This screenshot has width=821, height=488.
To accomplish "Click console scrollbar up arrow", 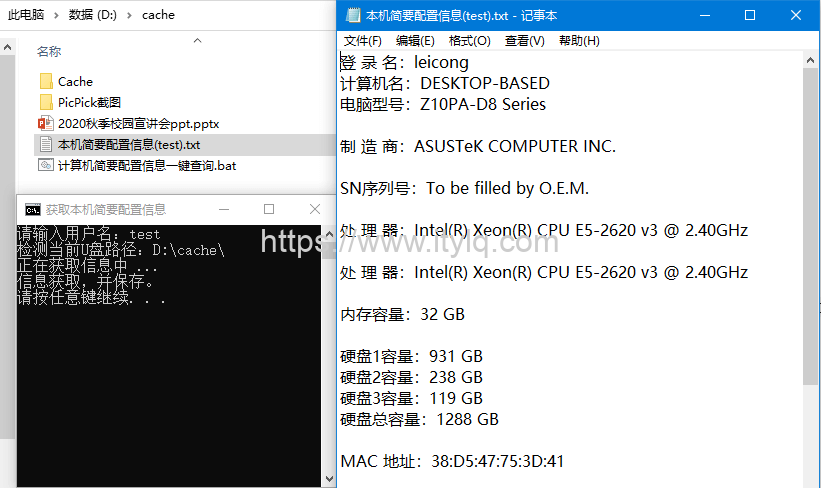I will [x=329, y=234].
